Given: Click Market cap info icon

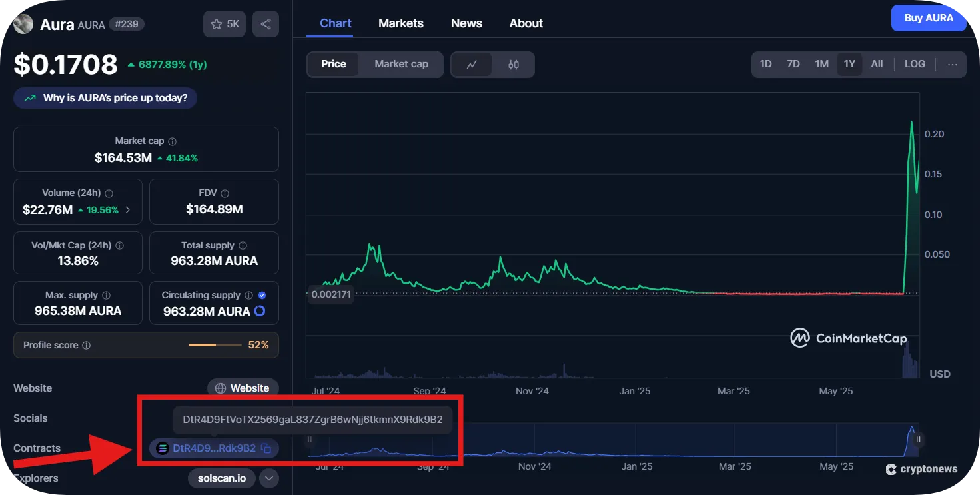Looking at the screenshot, I should [x=173, y=141].
